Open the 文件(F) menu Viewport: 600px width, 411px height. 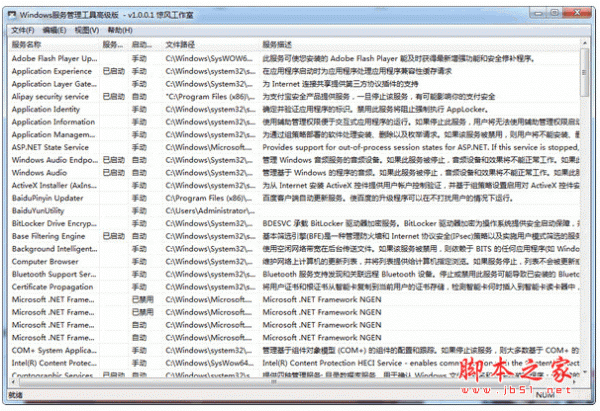tap(23, 30)
